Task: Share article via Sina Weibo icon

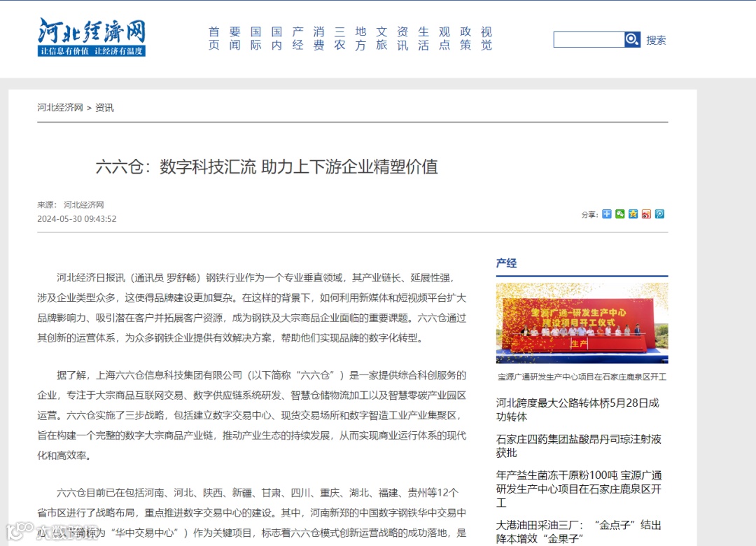Action: pyautogui.click(x=647, y=214)
